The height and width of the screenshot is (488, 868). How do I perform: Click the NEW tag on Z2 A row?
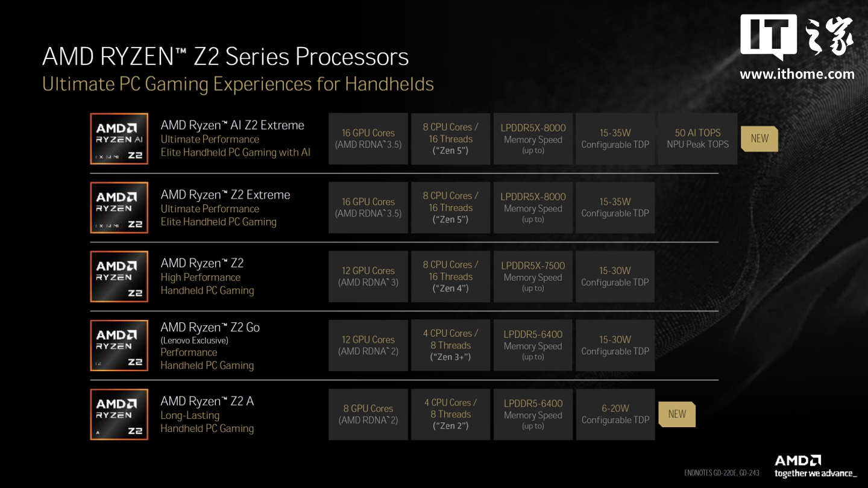677,414
